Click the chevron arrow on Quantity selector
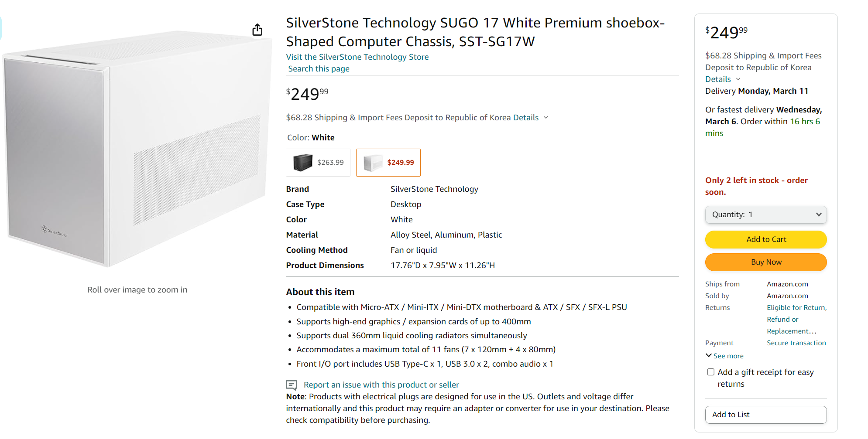Image resolution: width=868 pixels, height=439 pixels. point(819,214)
